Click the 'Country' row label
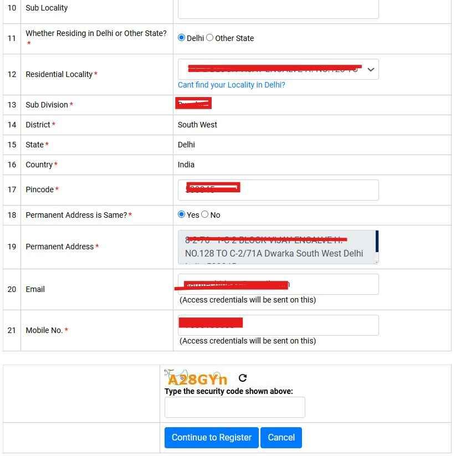 [39, 165]
